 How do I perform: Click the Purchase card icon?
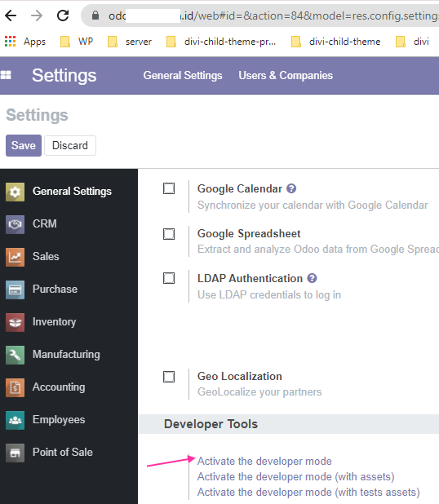pos(15,290)
